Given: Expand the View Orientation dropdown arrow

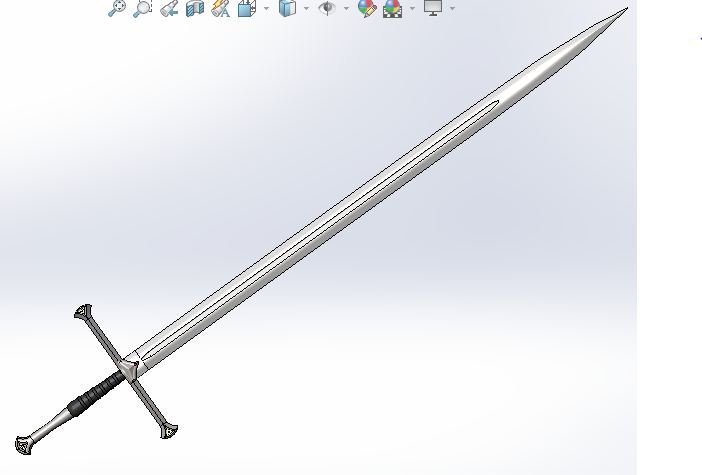Looking at the screenshot, I should tap(267, 8).
